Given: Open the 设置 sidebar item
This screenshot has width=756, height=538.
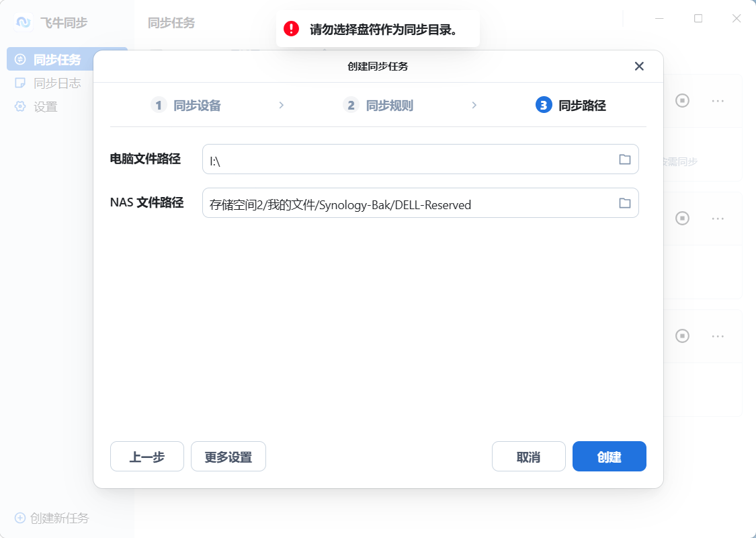Looking at the screenshot, I should click(36, 107).
